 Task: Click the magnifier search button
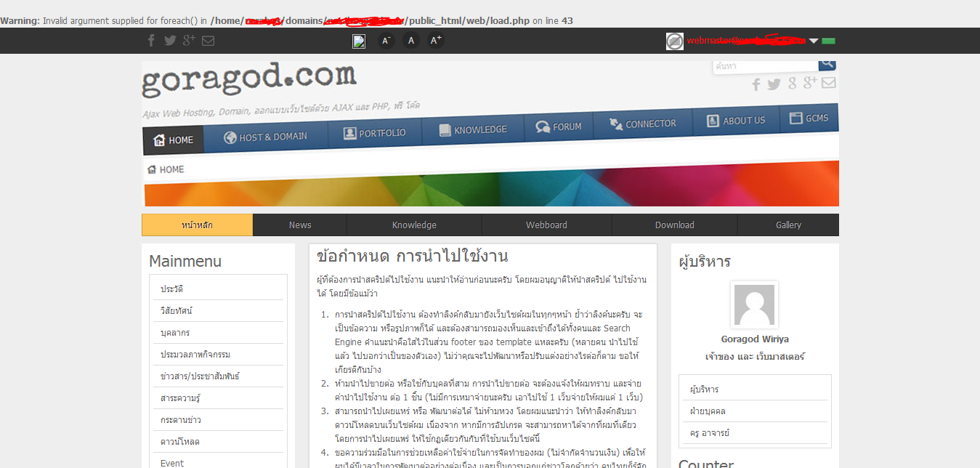click(827, 65)
